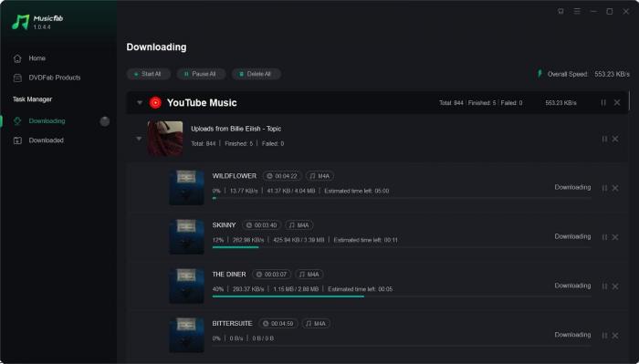Open the Musicfab logo

point(37,22)
